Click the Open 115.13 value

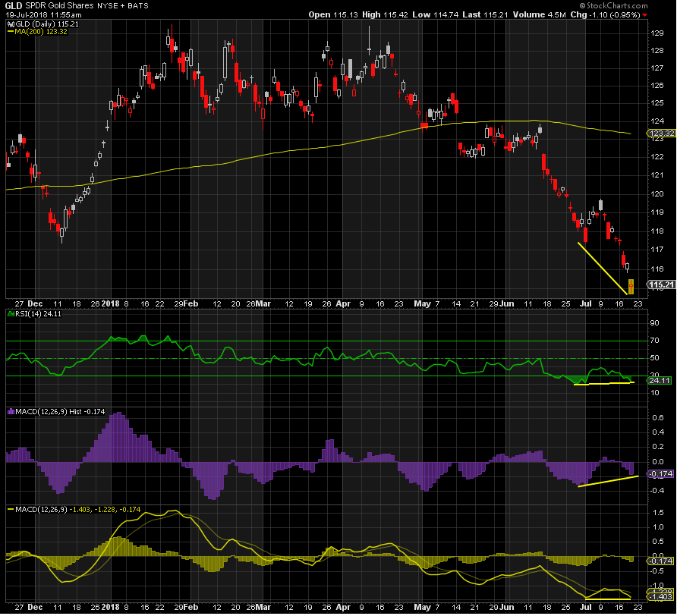pos(333,14)
